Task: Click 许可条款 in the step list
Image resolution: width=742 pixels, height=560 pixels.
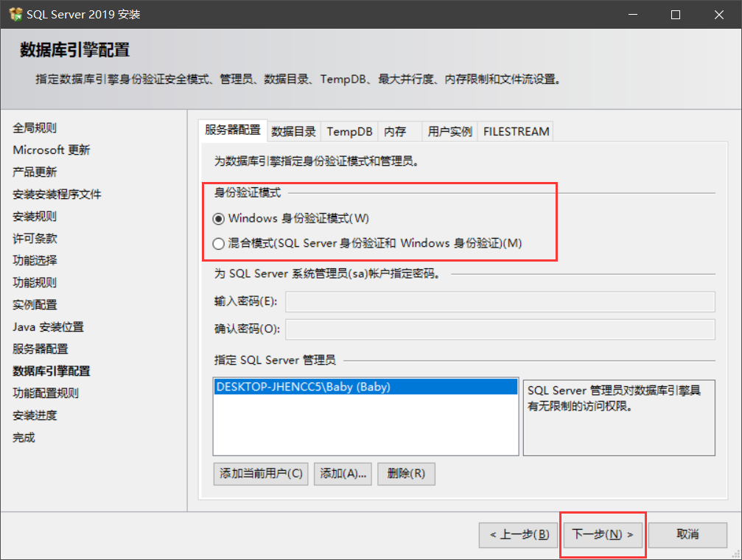Action: click(x=35, y=239)
